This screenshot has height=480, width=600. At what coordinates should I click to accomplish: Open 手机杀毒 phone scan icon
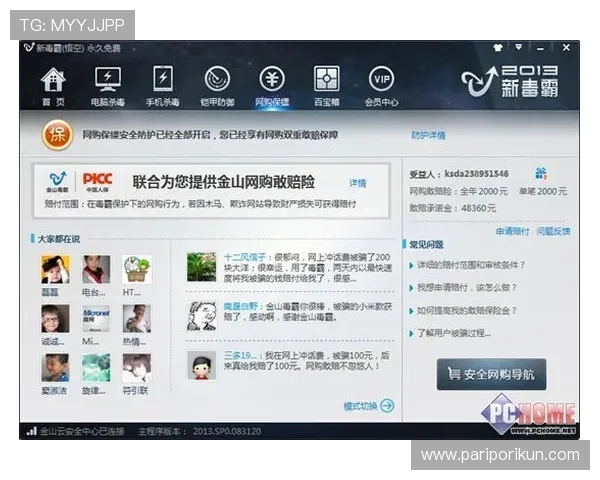[x=163, y=79]
